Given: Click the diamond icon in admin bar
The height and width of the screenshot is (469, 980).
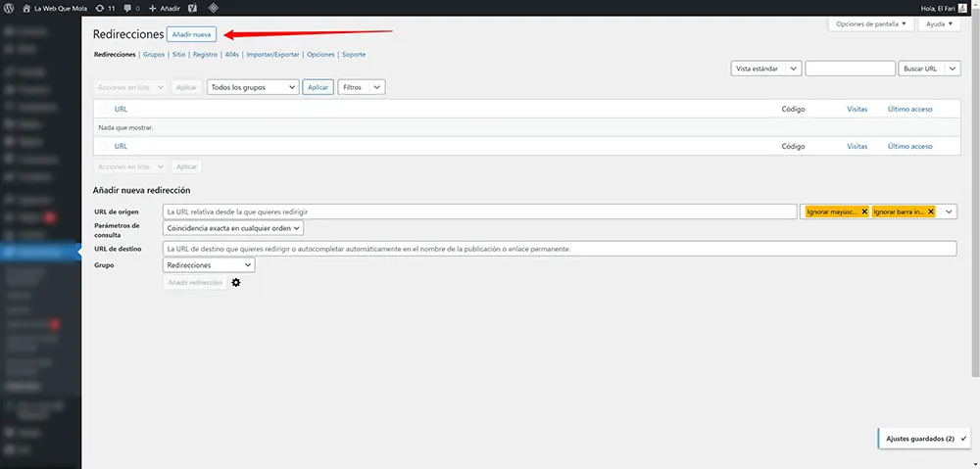Looking at the screenshot, I should [x=214, y=8].
